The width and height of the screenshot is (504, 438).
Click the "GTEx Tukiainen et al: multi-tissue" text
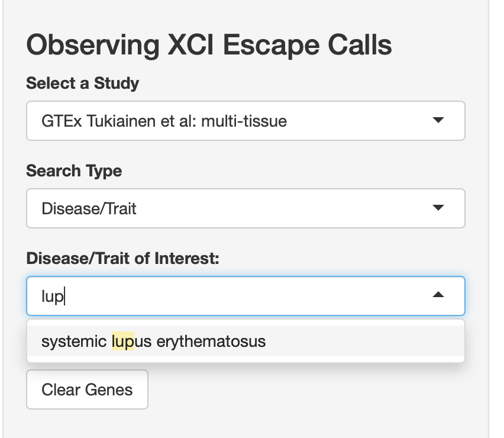[164, 121]
